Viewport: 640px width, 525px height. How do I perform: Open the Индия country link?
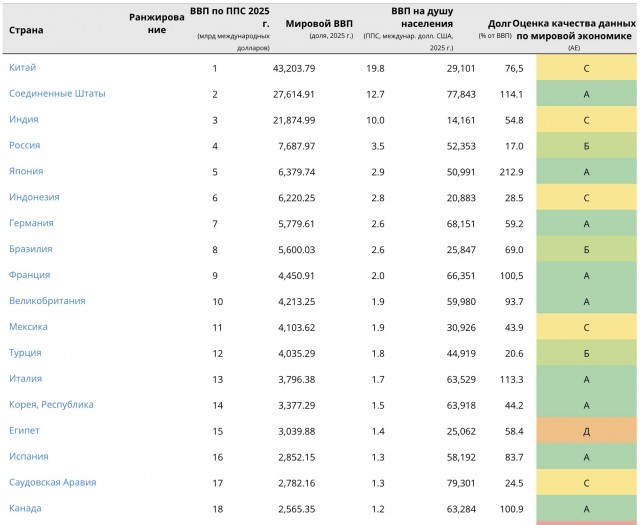click(x=24, y=119)
